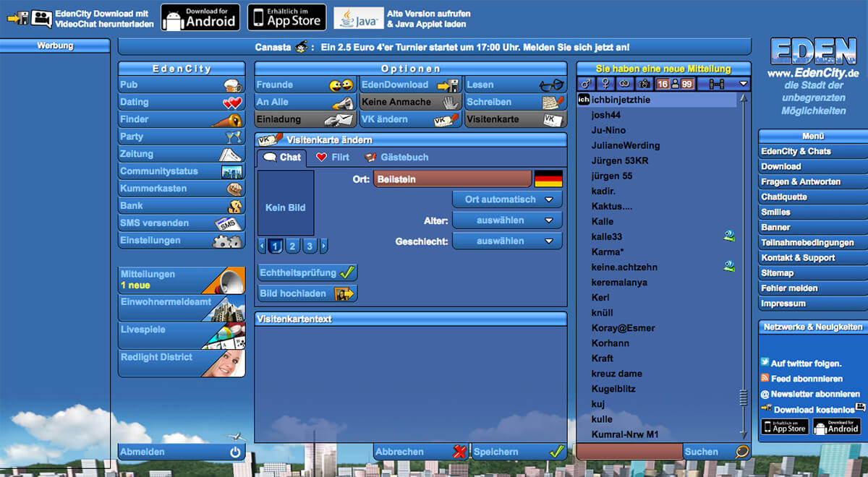Open the Bank entry
Viewport: 868px width, 477px height.
point(182,206)
